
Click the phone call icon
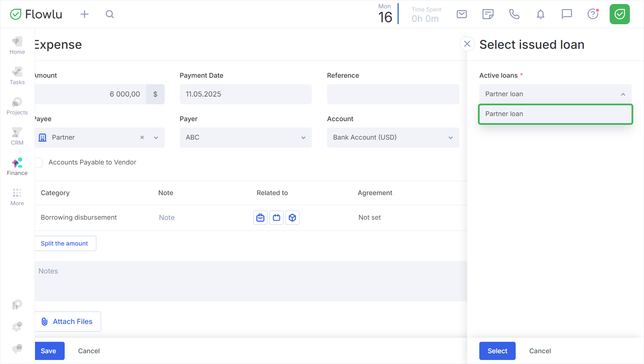click(514, 14)
